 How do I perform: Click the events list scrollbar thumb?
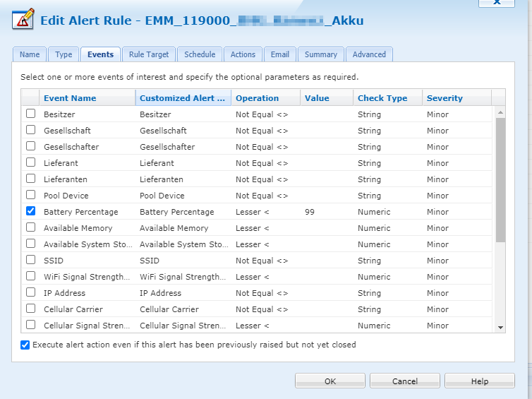point(500,179)
